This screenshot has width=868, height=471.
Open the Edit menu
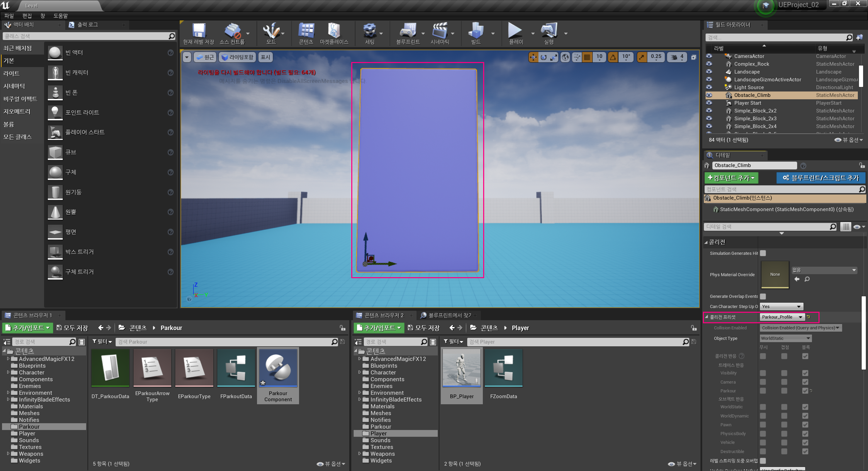pos(27,16)
